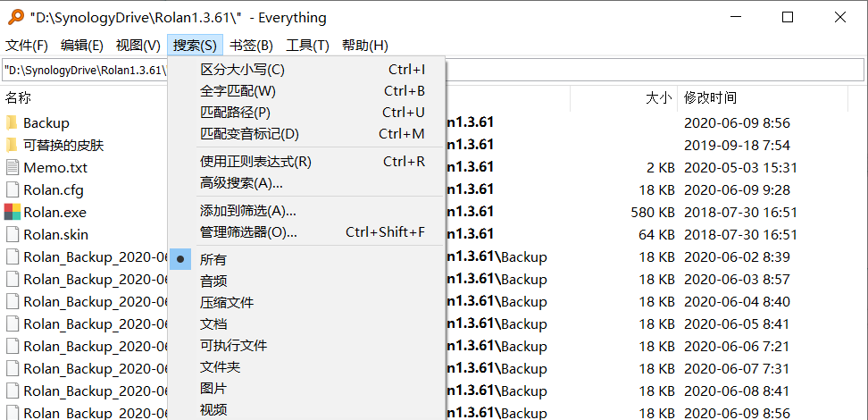868x420 pixels.
Task: Click the 64 KB size cell
Action: point(656,234)
